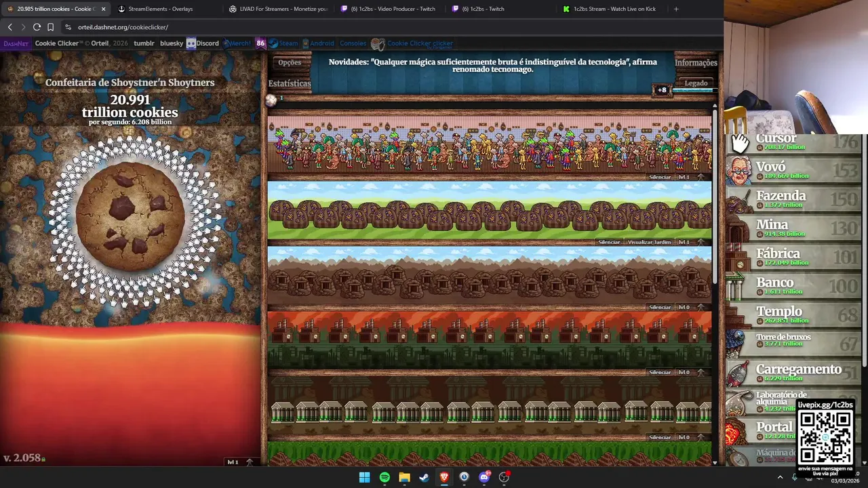The image size is (868, 488).
Task: Mute the Vovó grandma row with Silenciar
Action: pyautogui.click(x=660, y=177)
